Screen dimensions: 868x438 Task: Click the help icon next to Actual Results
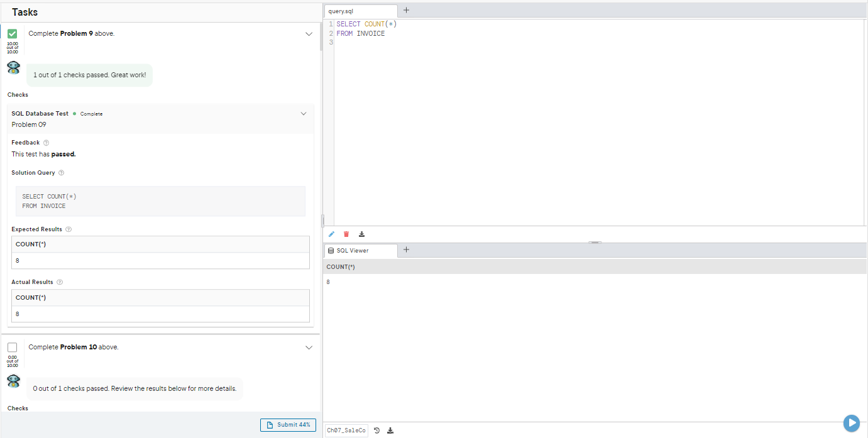(60, 282)
